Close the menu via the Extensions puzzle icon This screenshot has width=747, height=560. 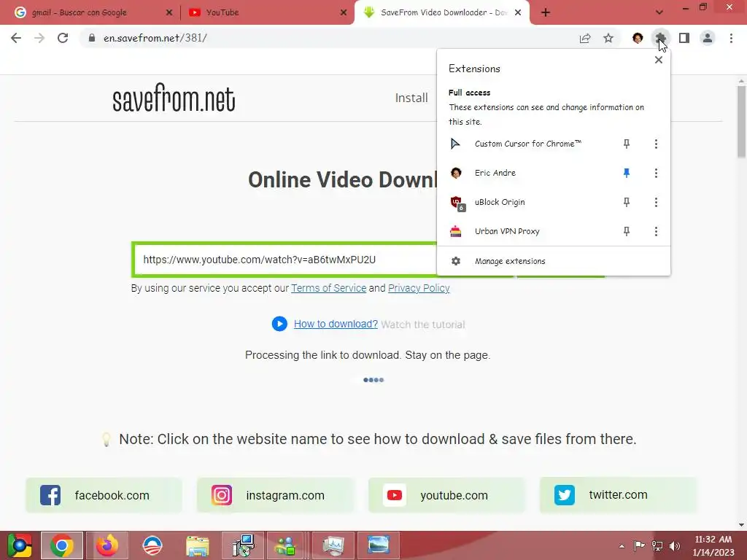(x=660, y=38)
